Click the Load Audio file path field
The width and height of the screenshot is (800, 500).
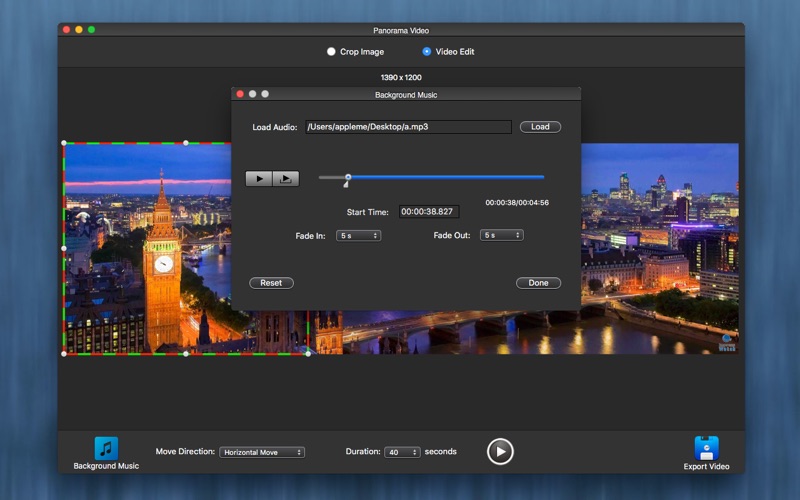coord(408,127)
